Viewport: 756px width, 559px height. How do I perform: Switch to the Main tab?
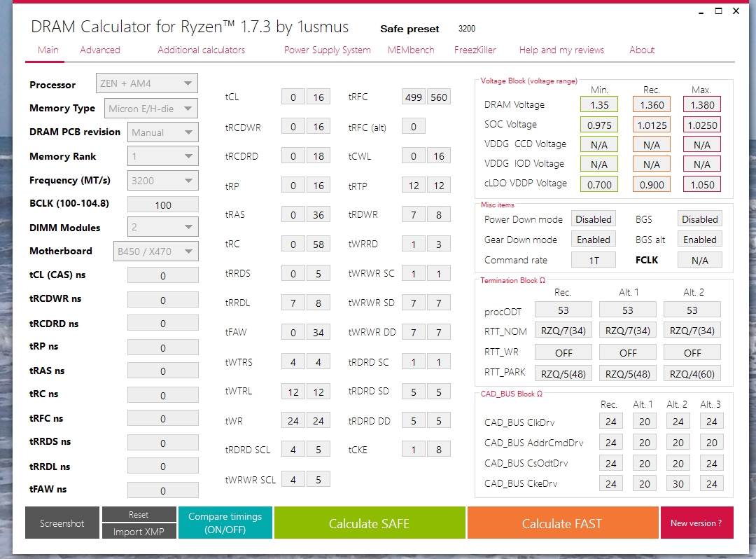point(48,50)
